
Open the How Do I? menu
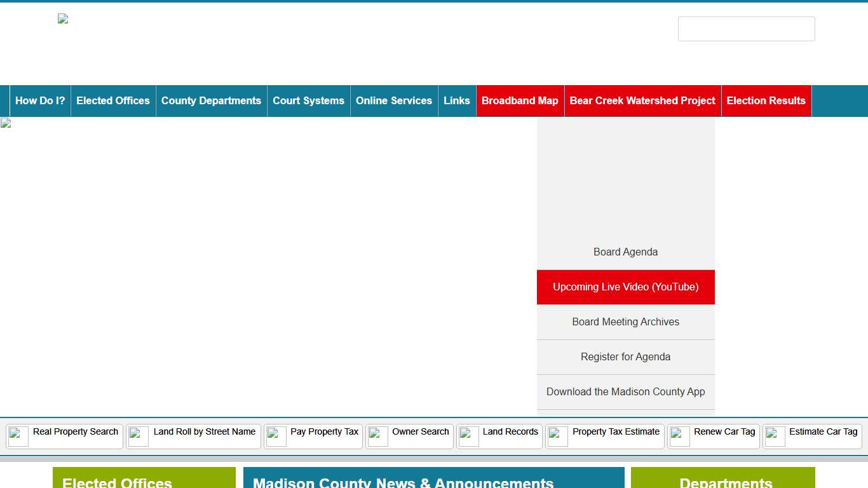[x=40, y=101]
